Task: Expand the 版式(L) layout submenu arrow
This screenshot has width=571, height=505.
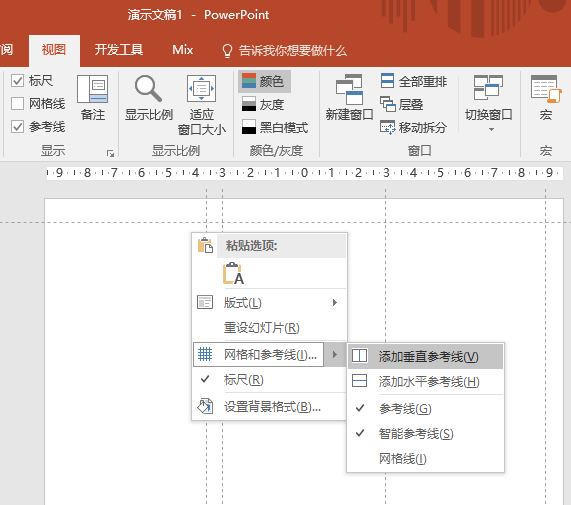Action: coord(335,303)
